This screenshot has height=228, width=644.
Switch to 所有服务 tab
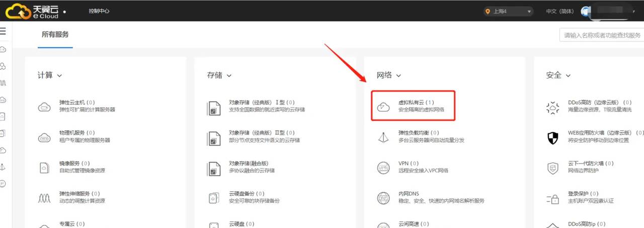click(x=55, y=35)
